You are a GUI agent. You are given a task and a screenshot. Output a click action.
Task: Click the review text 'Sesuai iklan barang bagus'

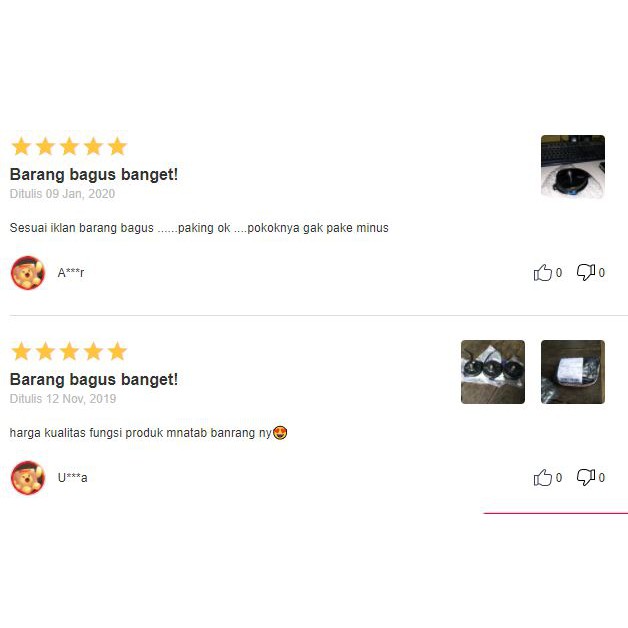(x=82, y=228)
